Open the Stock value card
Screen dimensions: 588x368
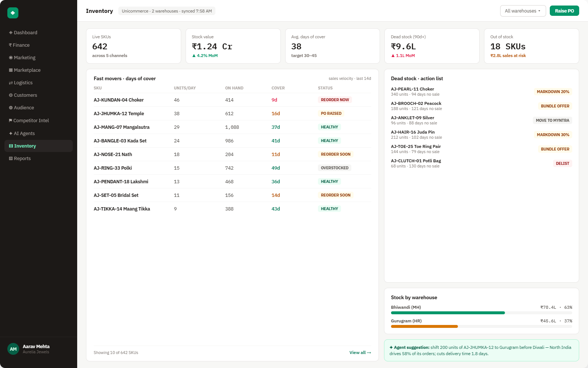click(x=233, y=46)
